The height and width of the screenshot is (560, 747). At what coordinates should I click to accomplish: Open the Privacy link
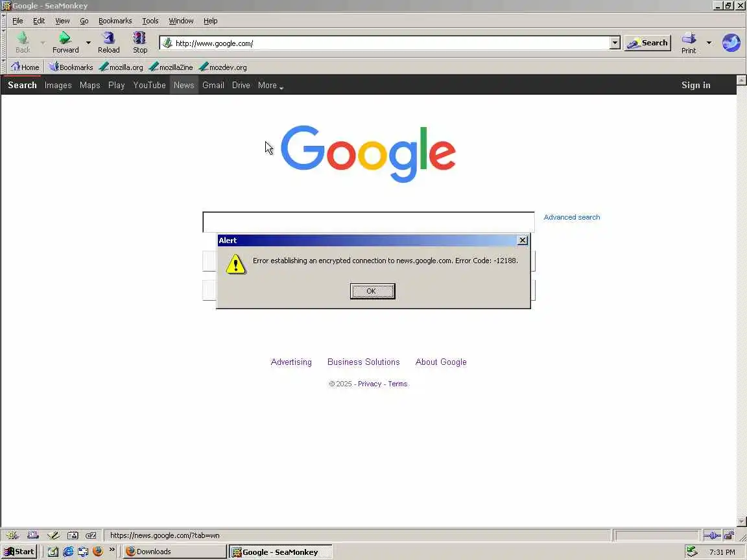(370, 384)
